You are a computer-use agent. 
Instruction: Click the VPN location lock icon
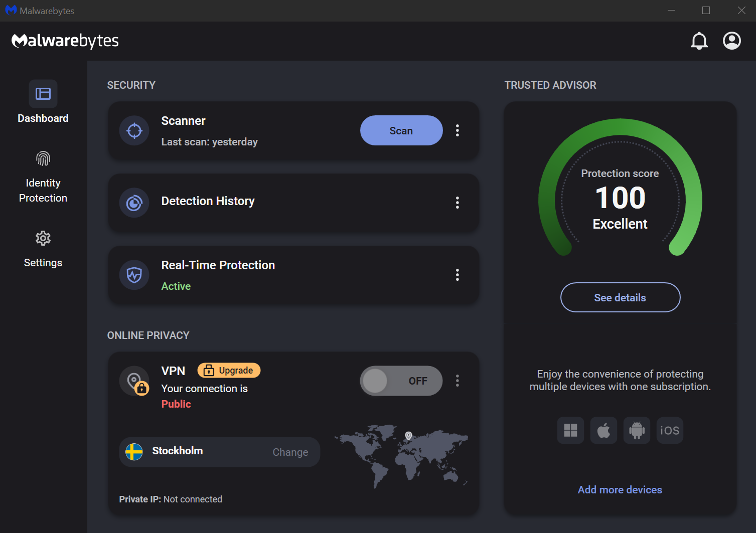(x=134, y=381)
